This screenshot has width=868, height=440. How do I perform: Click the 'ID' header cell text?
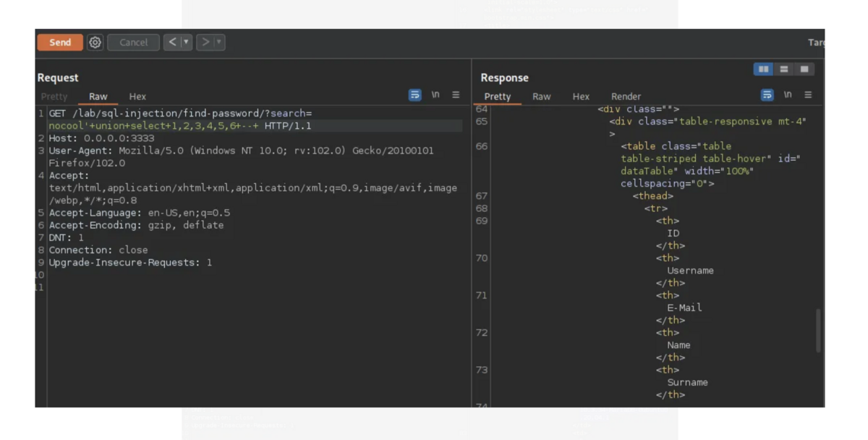[x=673, y=233]
